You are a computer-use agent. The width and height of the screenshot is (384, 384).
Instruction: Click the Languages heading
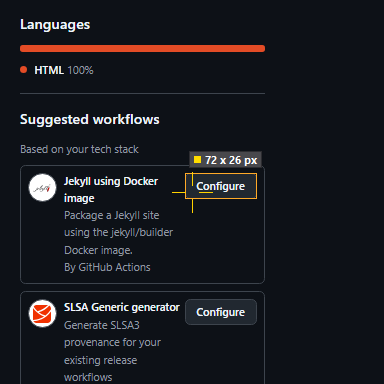point(55,25)
